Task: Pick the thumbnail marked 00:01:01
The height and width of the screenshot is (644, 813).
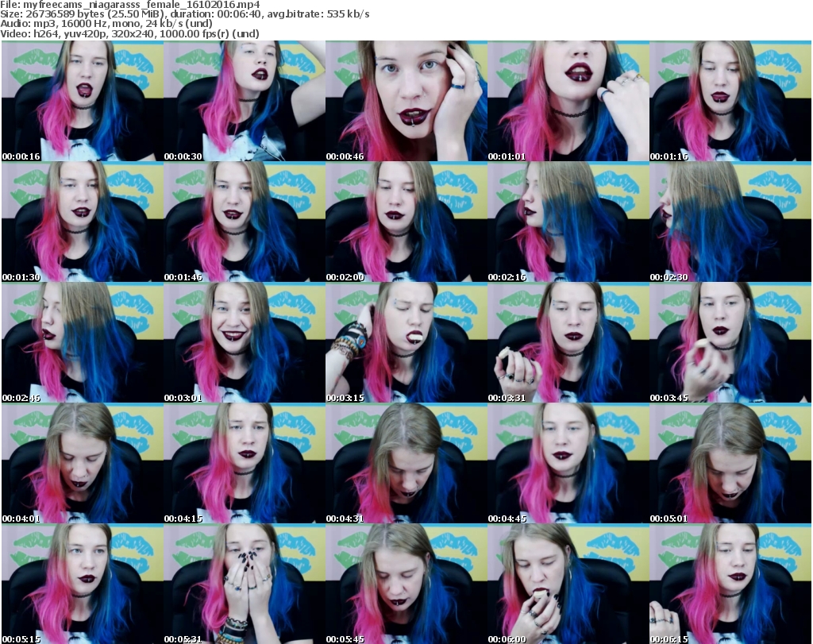Action: tap(568, 101)
